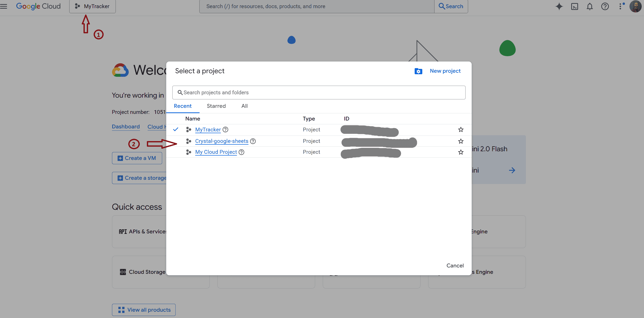644x318 pixels.
Task: Switch to the Recent tab
Action: (183, 106)
